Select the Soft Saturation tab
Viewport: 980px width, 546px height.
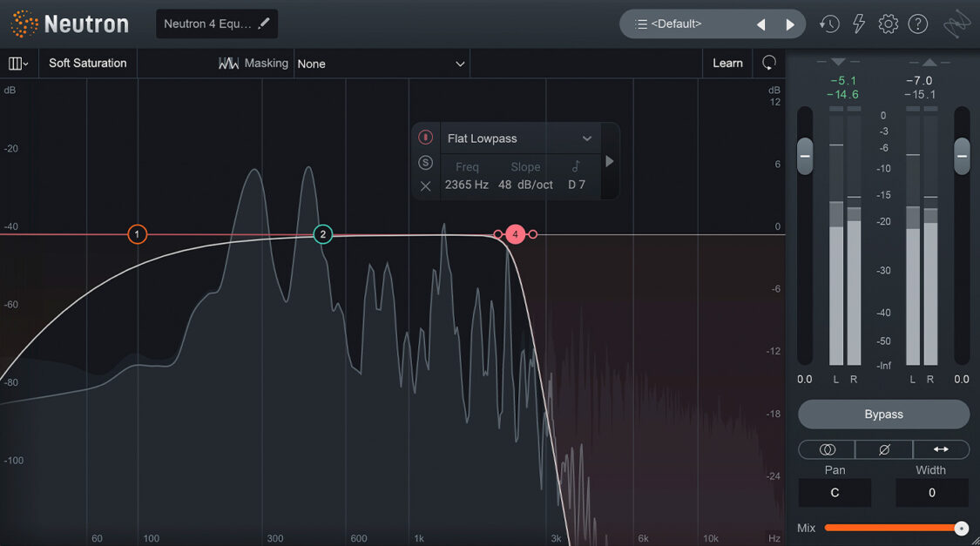(x=87, y=63)
